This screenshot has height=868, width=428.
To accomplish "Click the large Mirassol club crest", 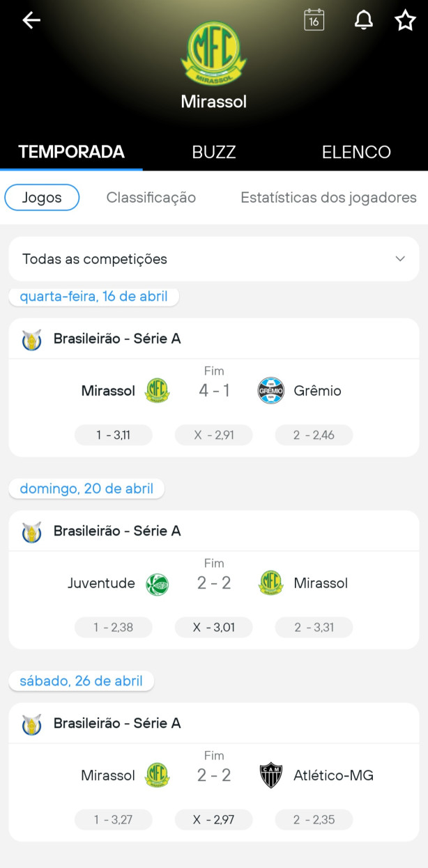I will click(213, 54).
